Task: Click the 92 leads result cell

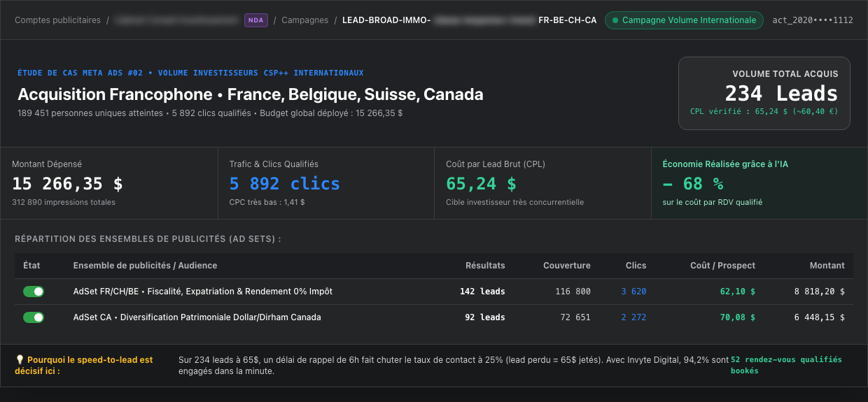Action: [x=485, y=317]
